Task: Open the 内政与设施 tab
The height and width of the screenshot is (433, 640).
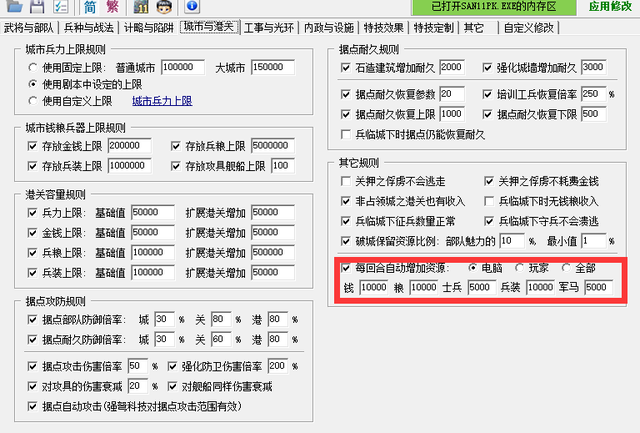Action: tap(329, 28)
